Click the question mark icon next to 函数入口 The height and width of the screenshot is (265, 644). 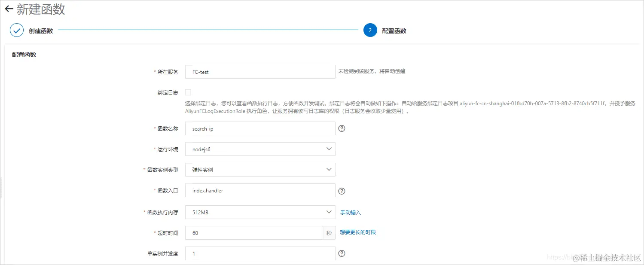[342, 190]
